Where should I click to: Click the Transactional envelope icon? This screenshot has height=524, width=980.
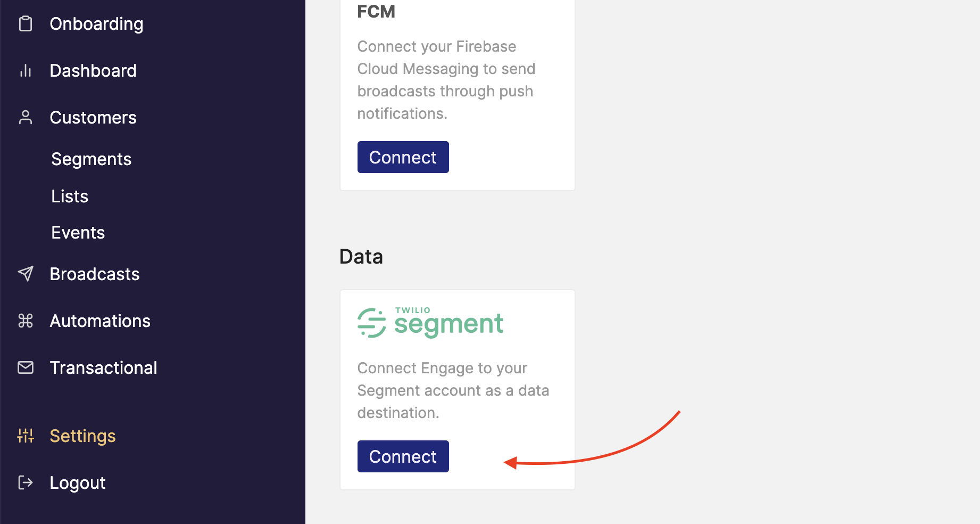coord(26,367)
